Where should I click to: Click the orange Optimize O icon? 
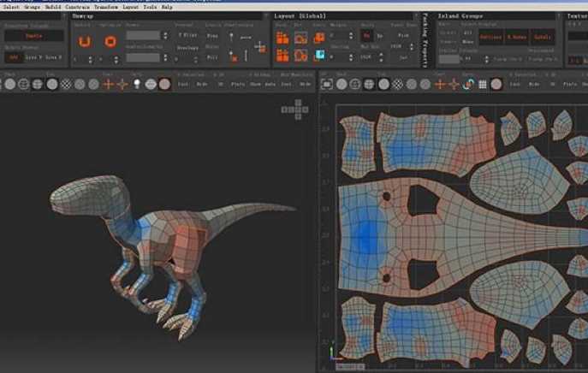click(110, 41)
